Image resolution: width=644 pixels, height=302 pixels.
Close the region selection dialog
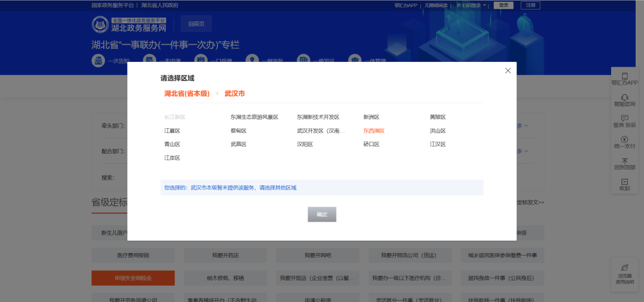(x=508, y=70)
